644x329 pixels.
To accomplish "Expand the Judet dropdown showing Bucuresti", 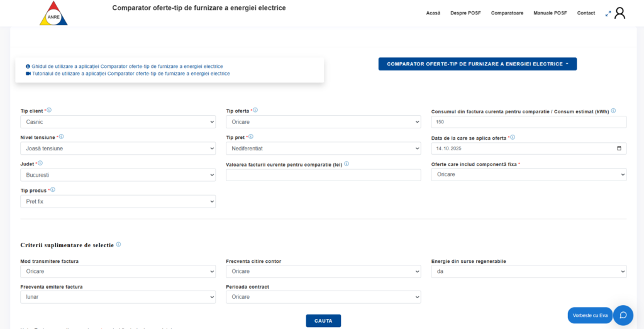I will point(118,175).
